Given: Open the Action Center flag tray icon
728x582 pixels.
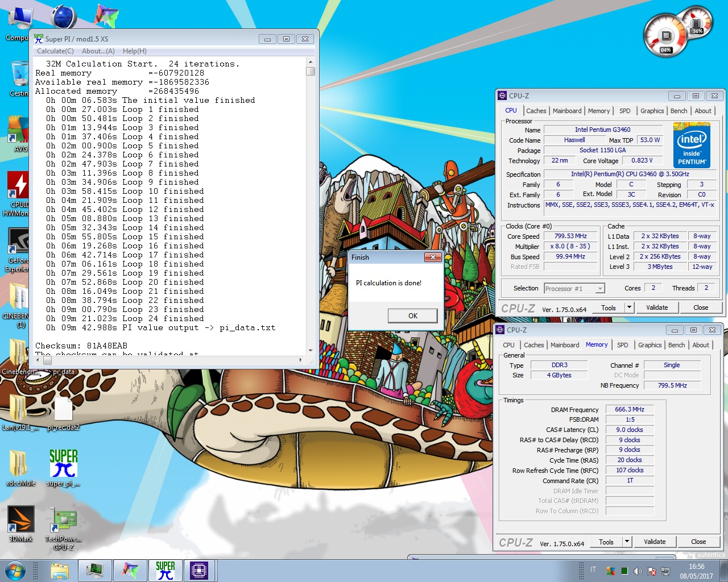Looking at the screenshot, I should coord(652,571).
